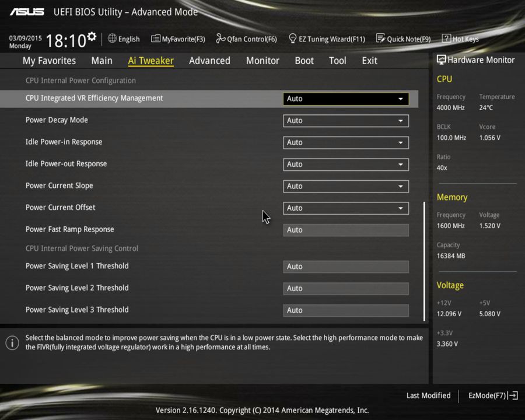Click the Last Modified button
The height and width of the screenshot is (420, 525).
428,395
